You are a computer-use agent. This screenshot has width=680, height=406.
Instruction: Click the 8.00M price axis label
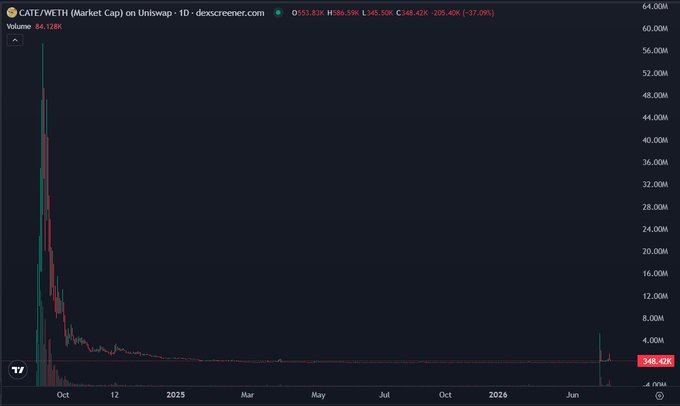pos(653,318)
